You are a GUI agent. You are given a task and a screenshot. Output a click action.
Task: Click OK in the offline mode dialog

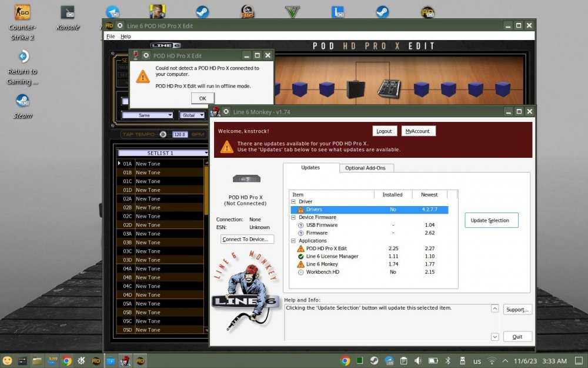click(202, 98)
